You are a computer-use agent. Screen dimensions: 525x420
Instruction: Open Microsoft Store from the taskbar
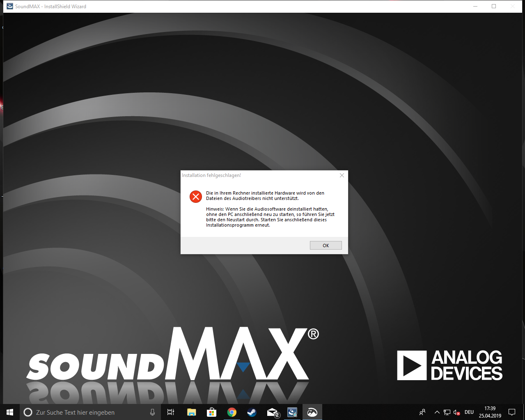(211, 412)
